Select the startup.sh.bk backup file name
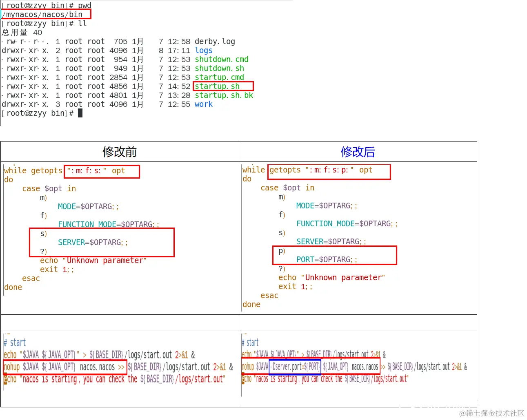The height and width of the screenshot is (420, 527). click(224, 95)
